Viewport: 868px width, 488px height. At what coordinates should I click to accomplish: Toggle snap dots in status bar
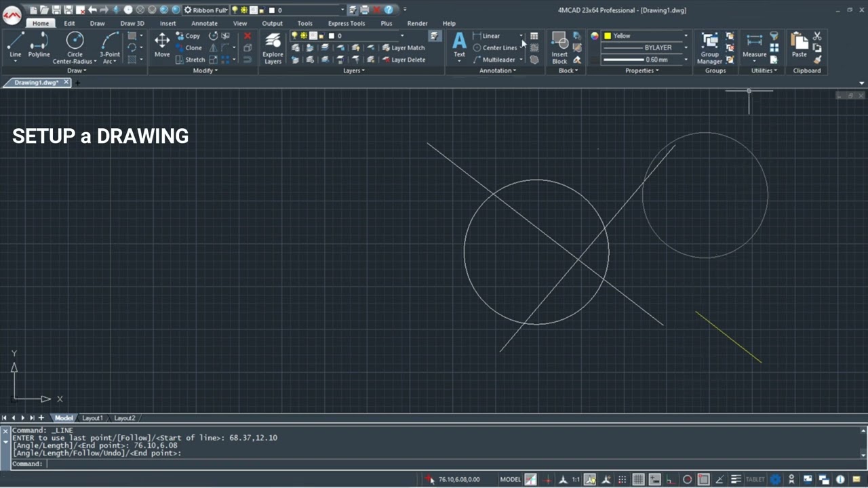click(622, 479)
